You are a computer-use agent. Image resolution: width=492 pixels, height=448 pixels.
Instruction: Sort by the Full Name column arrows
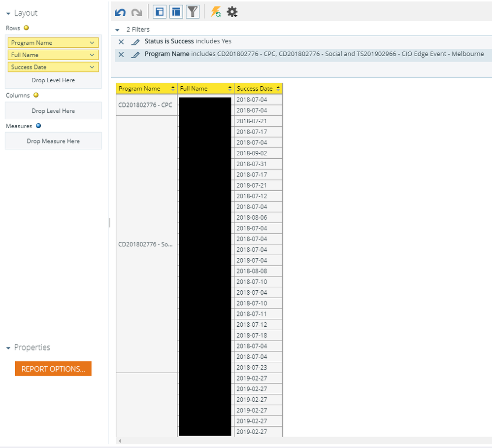point(230,89)
